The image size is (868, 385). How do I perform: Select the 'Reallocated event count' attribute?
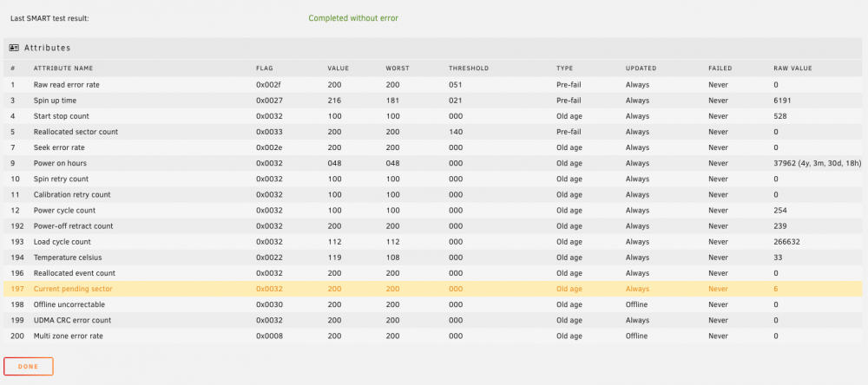point(74,272)
